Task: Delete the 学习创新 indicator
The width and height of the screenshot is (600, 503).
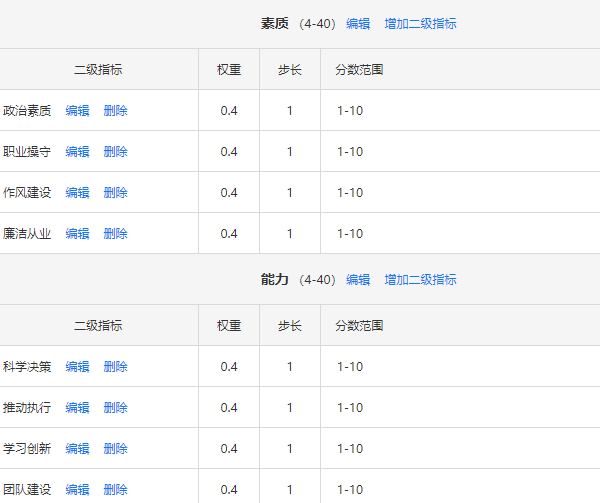Action: pyautogui.click(x=116, y=448)
